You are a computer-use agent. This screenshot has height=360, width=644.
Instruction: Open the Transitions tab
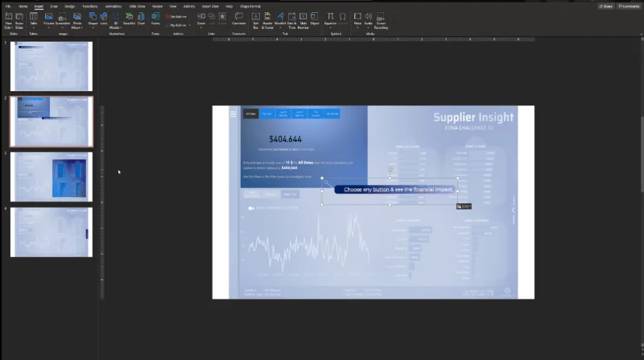point(90,6)
